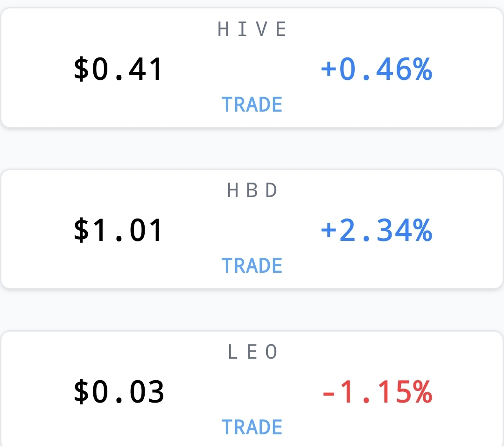Open the TRADE link under HBD
Screen dimensions: 504x446
point(252,266)
